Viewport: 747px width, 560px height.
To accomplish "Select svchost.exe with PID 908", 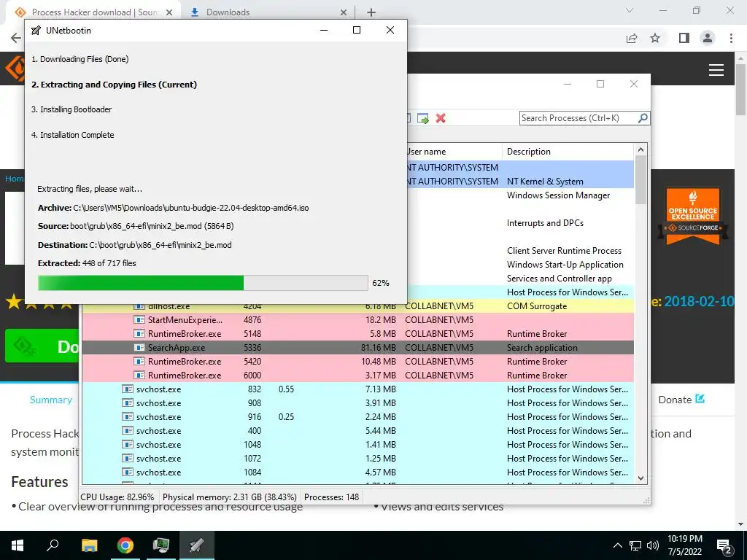I will point(357,402).
